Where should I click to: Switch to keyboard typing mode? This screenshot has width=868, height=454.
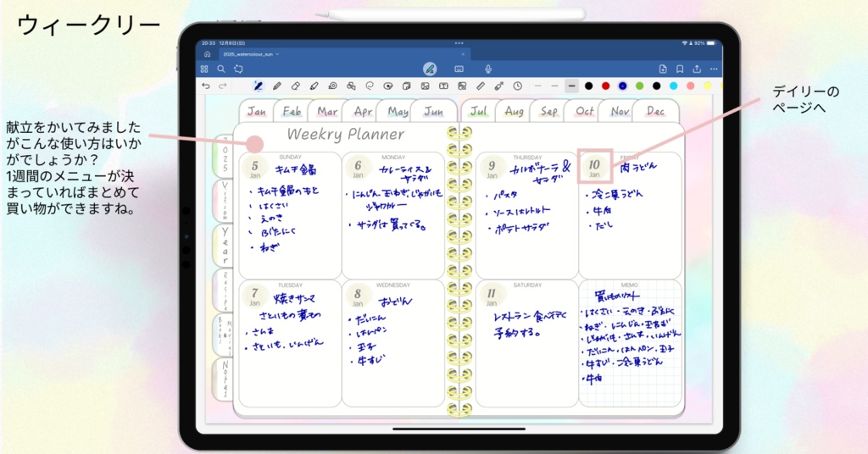[459, 69]
